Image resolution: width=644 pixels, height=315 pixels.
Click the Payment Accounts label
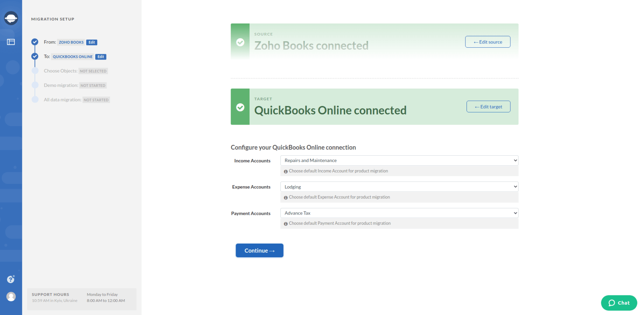tap(251, 213)
